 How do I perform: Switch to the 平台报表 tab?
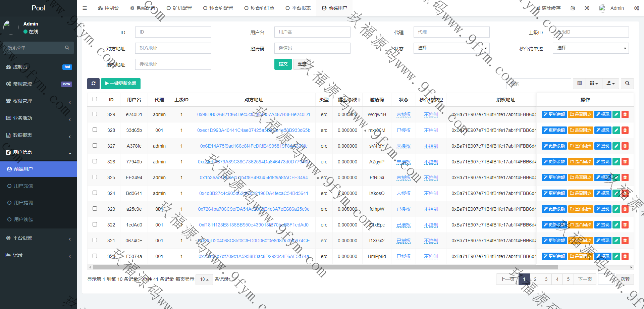click(x=298, y=8)
